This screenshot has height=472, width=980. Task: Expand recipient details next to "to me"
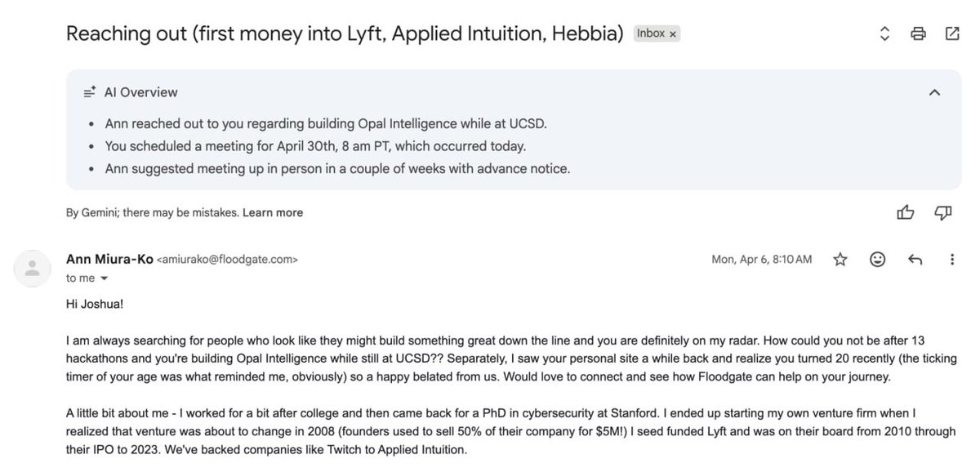click(x=104, y=278)
